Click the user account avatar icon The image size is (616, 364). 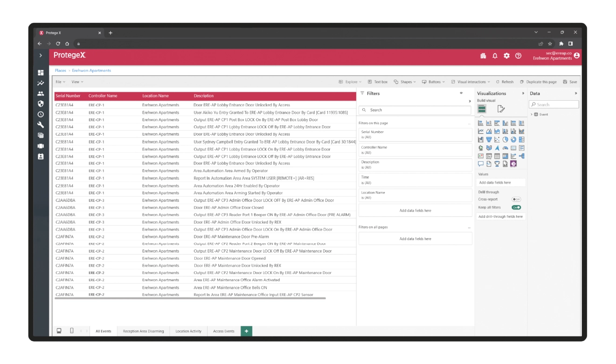[x=577, y=55]
